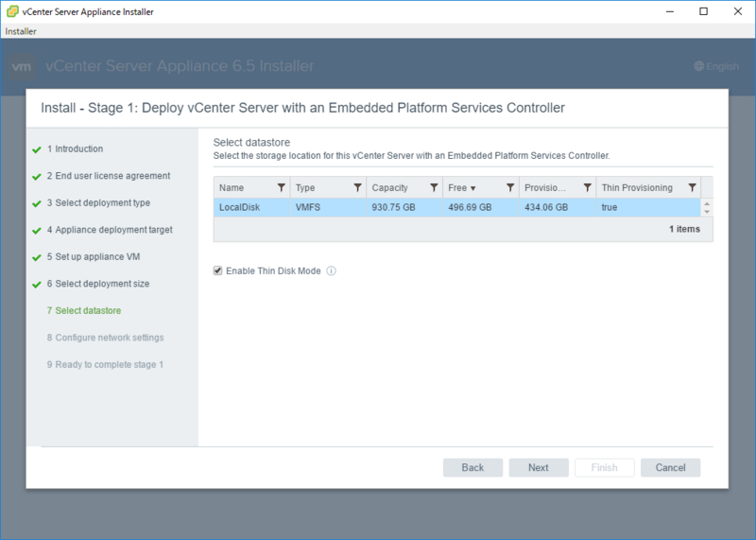The width and height of the screenshot is (756, 540).
Task: Select step 7 Select datastore
Action: click(x=84, y=311)
